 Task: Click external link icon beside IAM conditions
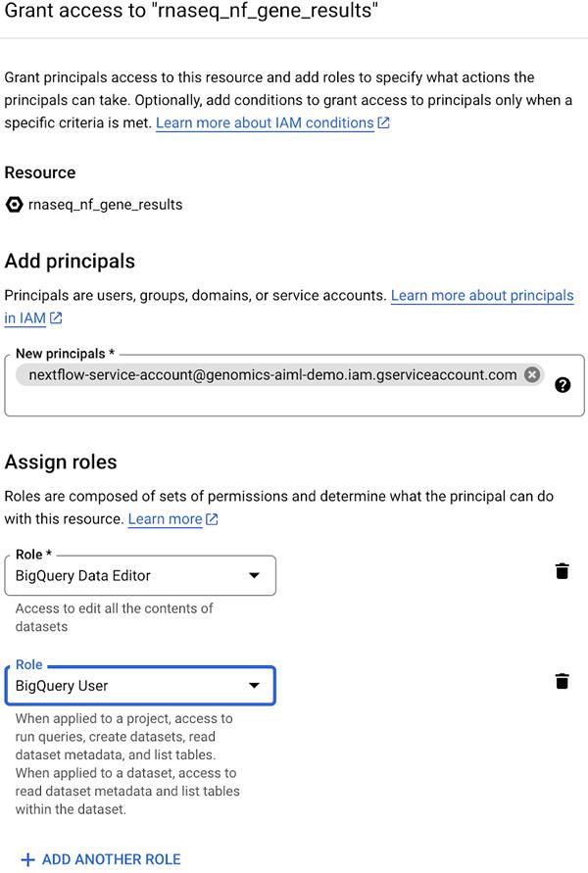tap(384, 123)
